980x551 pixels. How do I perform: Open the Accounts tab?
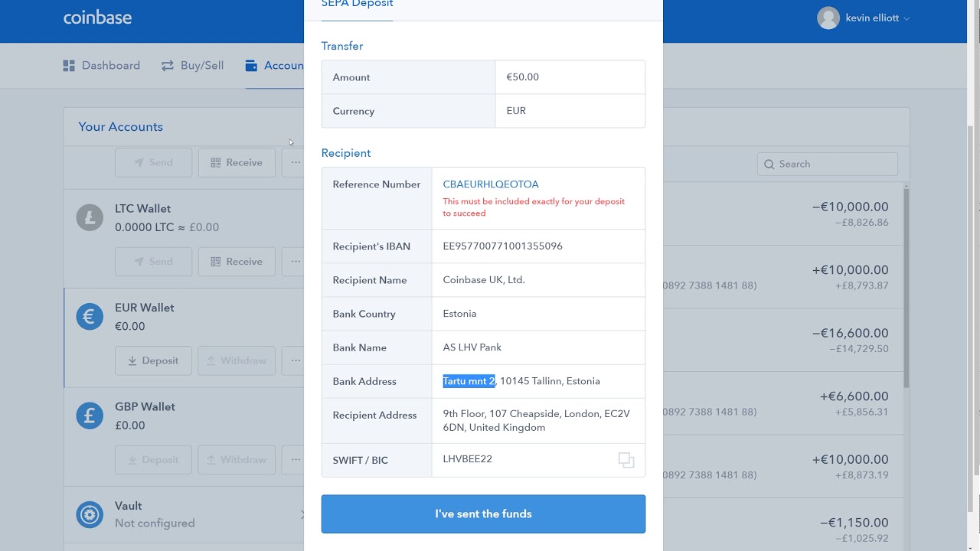[x=275, y=66]
